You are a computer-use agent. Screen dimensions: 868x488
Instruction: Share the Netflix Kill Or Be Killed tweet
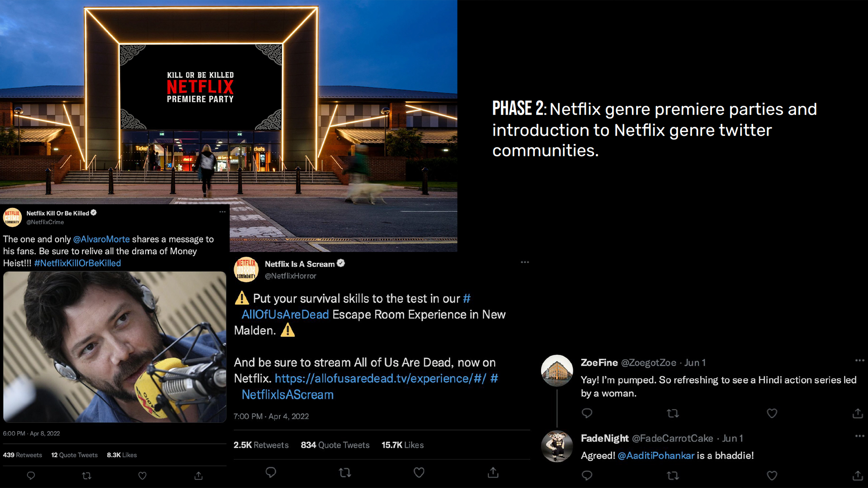click(x=198, y=475)
